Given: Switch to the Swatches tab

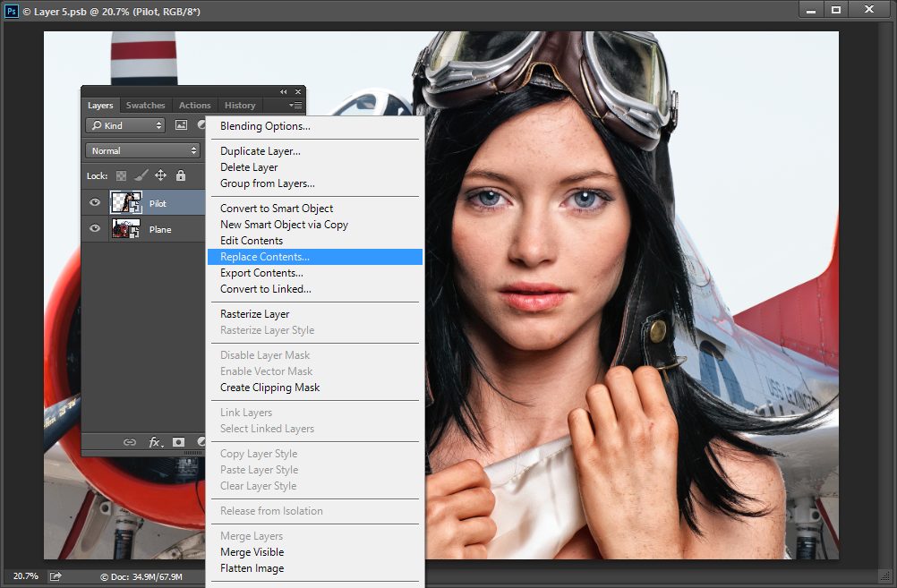Looking at the screenshot, I should pyautogui.click(x=145, y=106).
